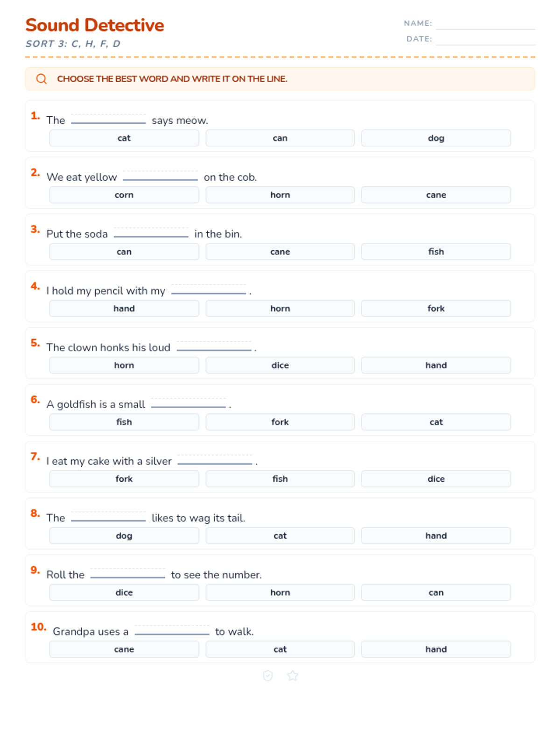Image resolution: width=560 pixels, height=747 pixels.
Task: Select "dog" for question 8
Action: tap(124, 536)
